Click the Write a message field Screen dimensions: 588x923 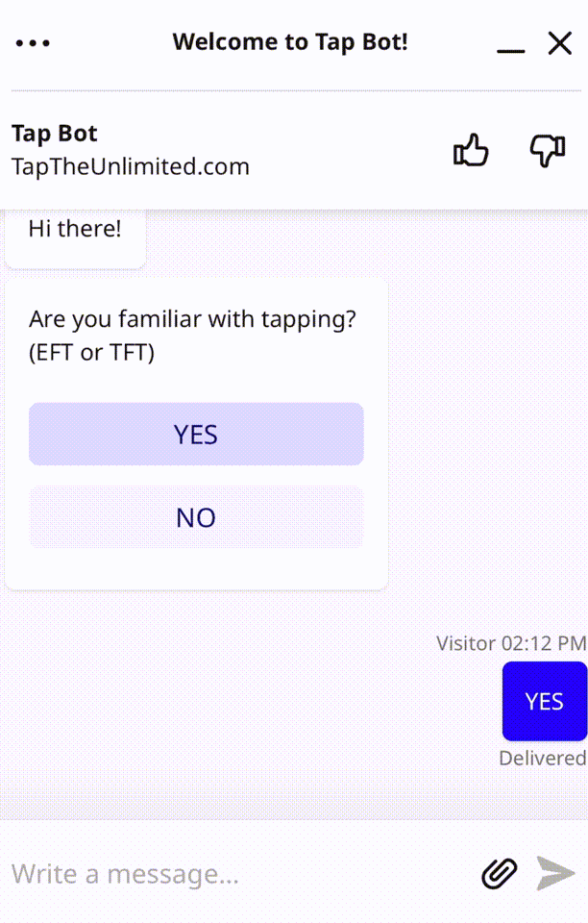point(231,873)
